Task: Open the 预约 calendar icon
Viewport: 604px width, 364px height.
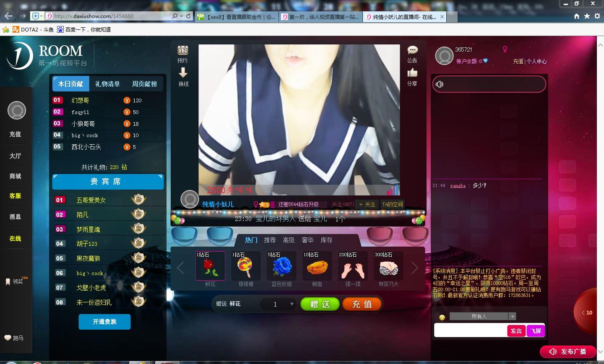Action: tap(183, 50)
